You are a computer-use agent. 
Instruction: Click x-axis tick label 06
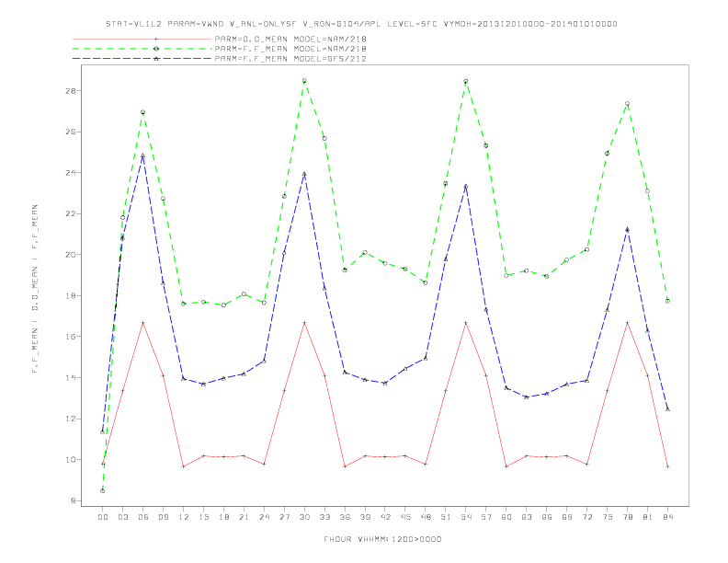[143, 517]
